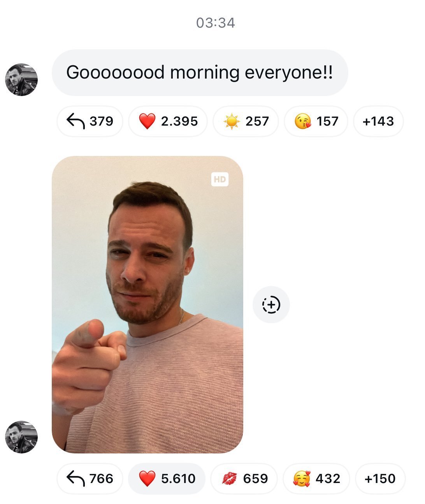
Task: Tap the red heart emoji in 5.610 pill
Action: (x=147, y=479)
